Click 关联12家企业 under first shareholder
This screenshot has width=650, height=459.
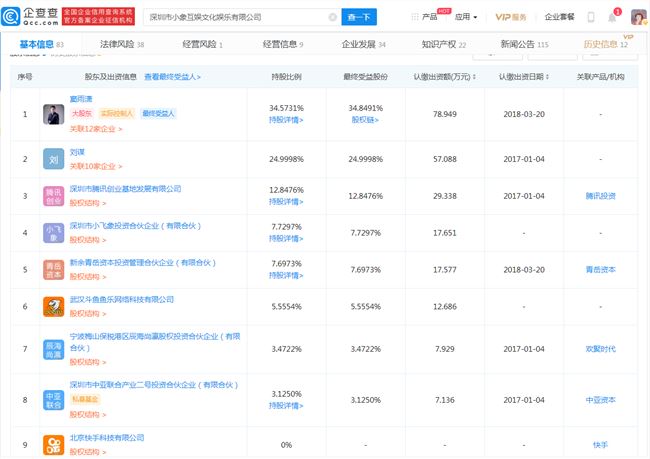(96, 129)
